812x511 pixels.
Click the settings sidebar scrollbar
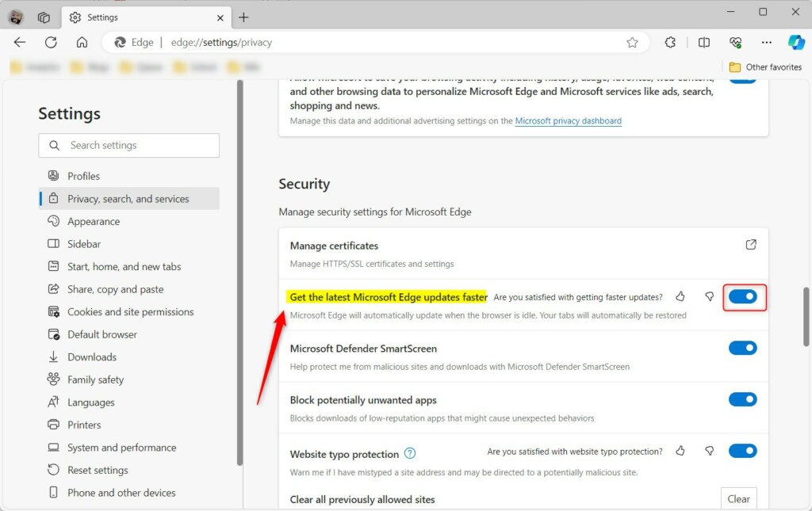[239, 273]
